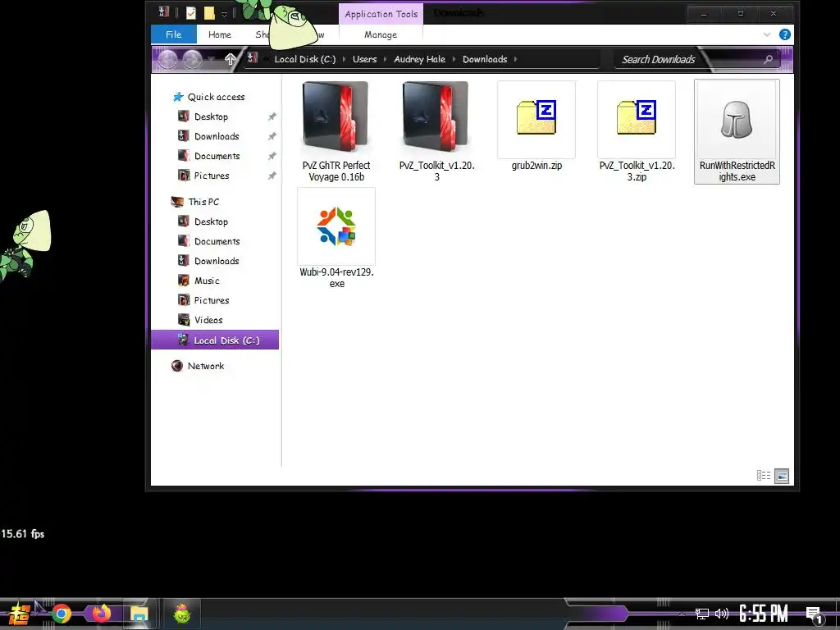Viewport: 840px width, 630px height.
Task: Click the Properties quick access toolbar icon
Action: 190,13
